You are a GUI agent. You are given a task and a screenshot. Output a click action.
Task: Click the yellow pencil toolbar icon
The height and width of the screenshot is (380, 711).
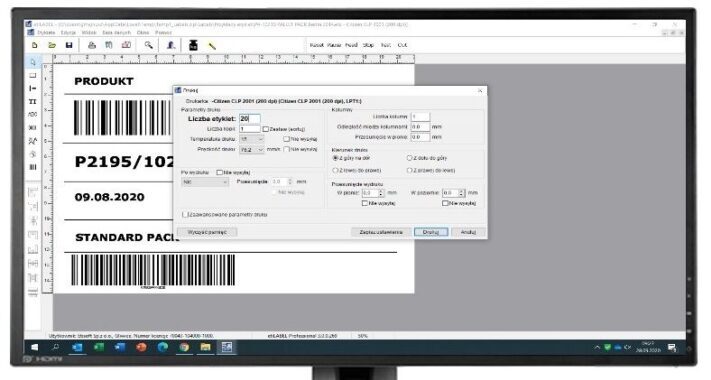pos(212,45)
